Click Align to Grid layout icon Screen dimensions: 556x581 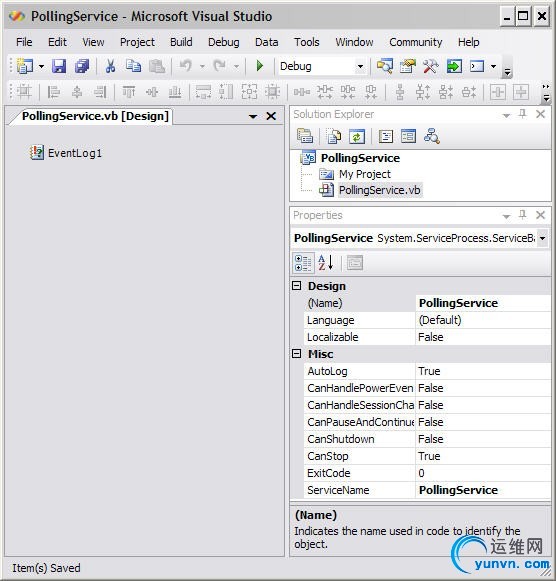click(x=24, y=92)
